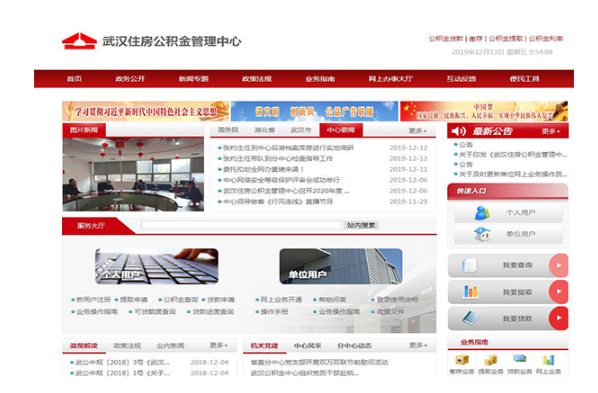Open 网上办事大厅 in the navigation bar
Image resolution: width=598 pixels, height=393 pixels.
(x=391, y=79)
